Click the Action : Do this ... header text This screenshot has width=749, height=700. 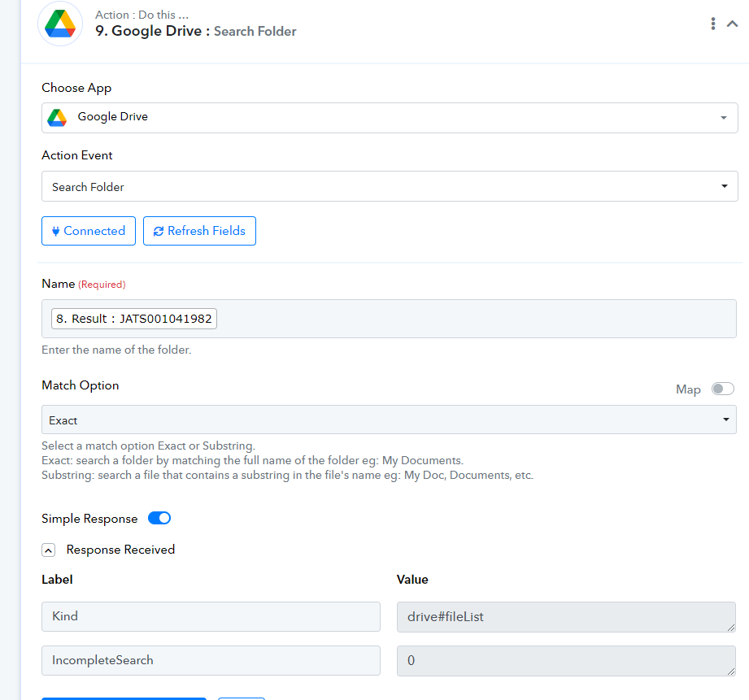(142, 15)
